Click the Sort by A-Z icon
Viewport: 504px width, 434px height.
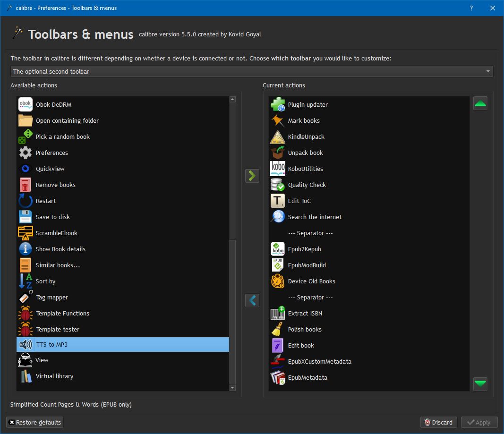click(x=26, y=281)
